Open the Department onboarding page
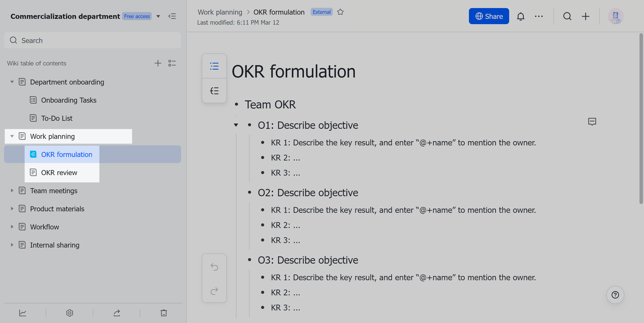This screenshot has height=323, width=644. (67, 82)
